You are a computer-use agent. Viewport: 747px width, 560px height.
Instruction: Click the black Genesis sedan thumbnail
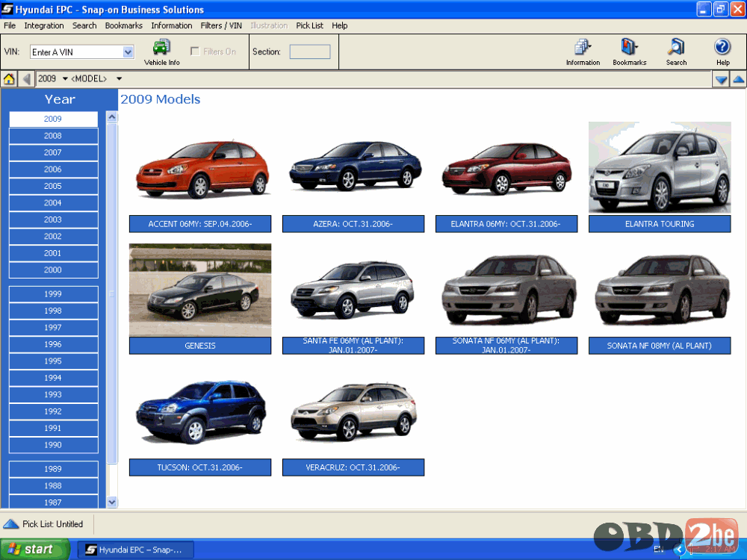click(200, 290)
